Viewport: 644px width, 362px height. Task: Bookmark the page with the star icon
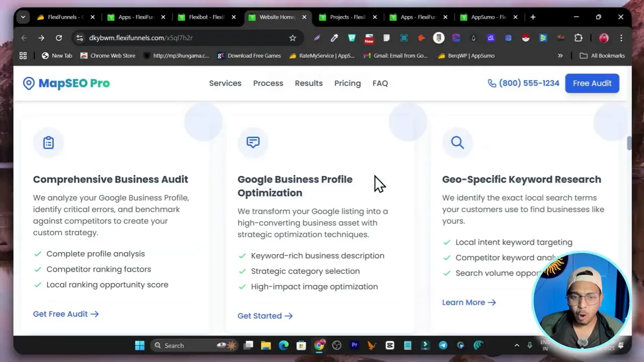click(x=293, y=38)
